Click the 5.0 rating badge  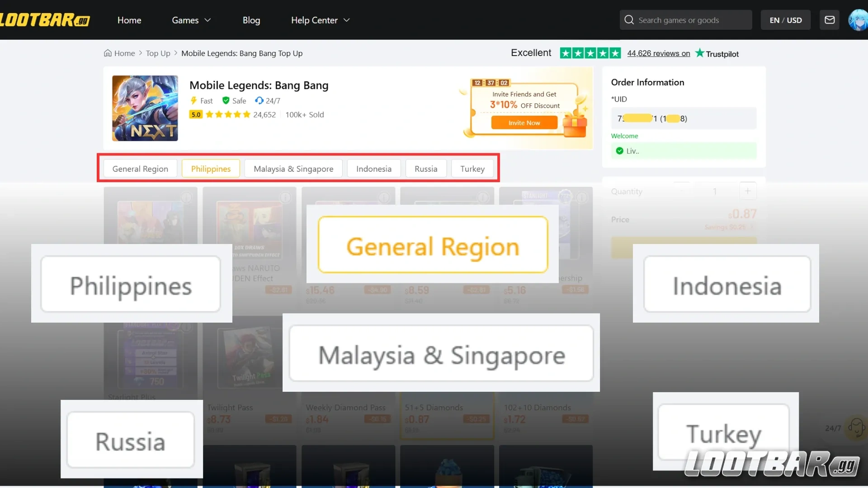[x=196, y=114]
